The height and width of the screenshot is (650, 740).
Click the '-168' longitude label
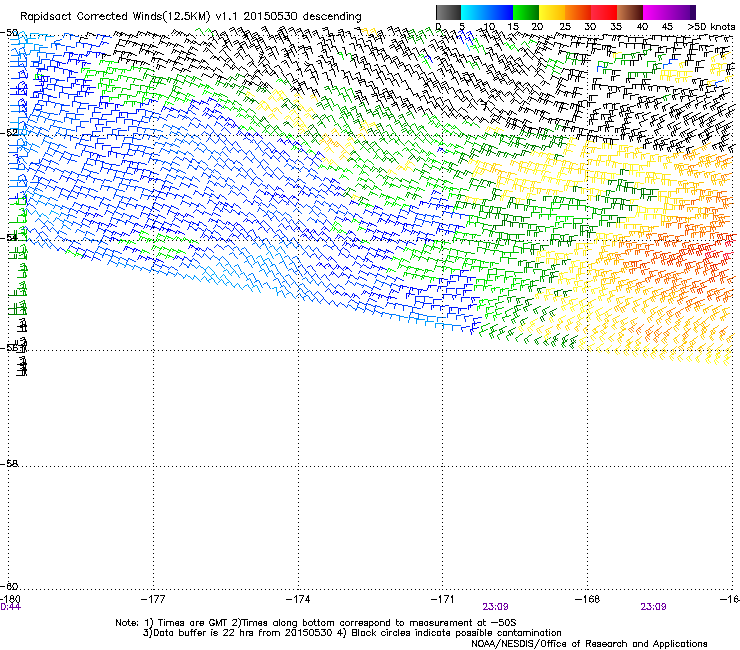[587, 599]
